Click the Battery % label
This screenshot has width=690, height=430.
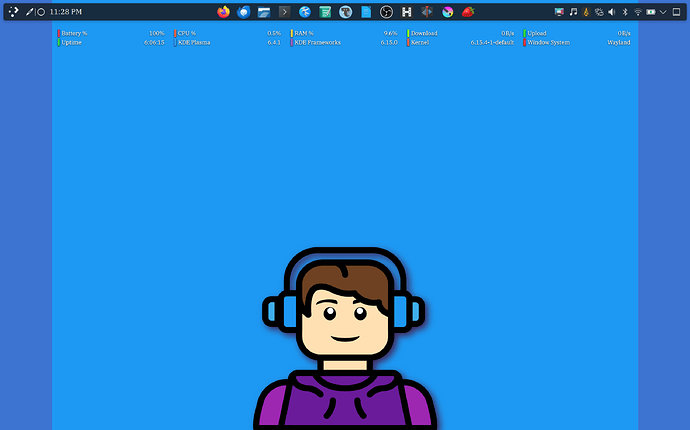74,33
